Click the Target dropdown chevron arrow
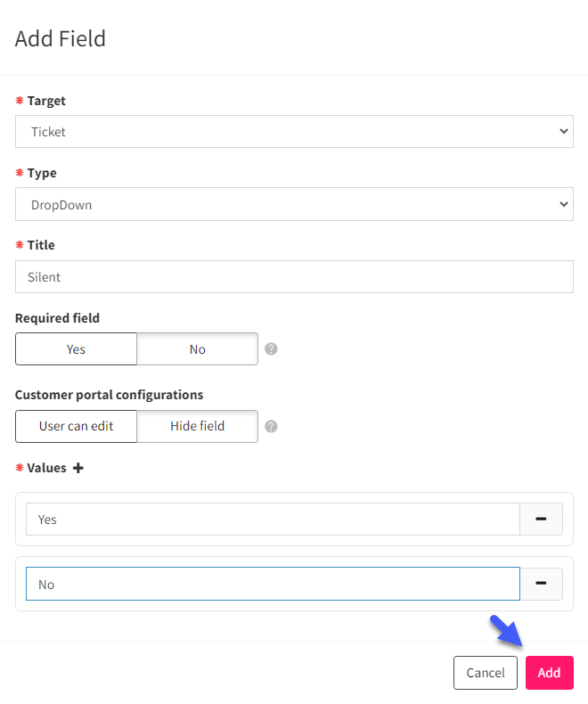588x704 pixels. click(x=564, y=132)
